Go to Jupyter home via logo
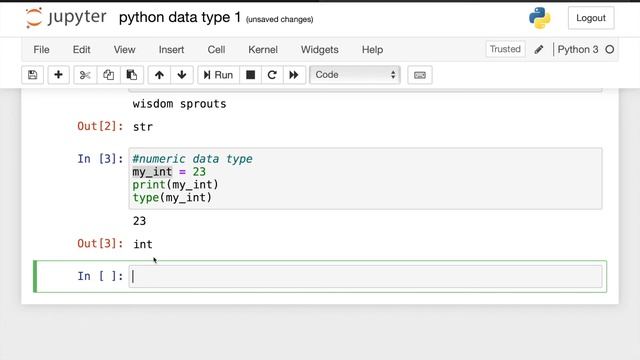 [x=66, y=18]
